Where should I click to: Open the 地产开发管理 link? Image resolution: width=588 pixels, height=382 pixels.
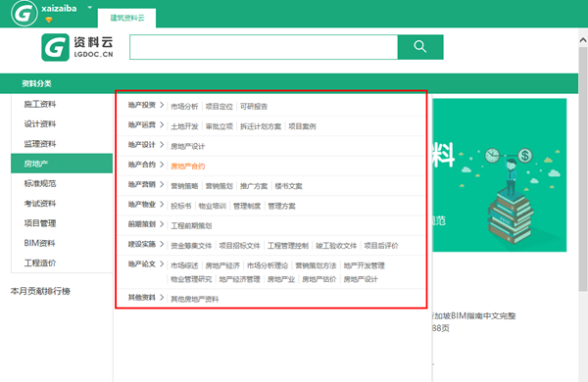pos(365,265)
